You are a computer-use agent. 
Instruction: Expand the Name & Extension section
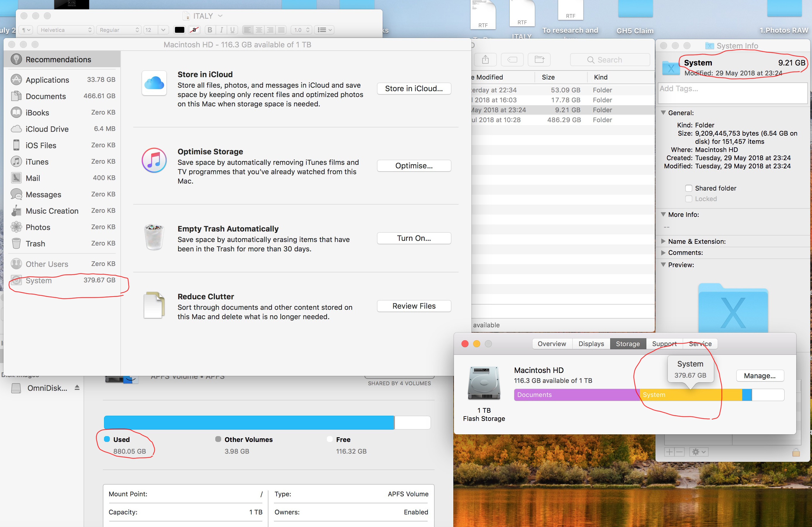[663, 241]
